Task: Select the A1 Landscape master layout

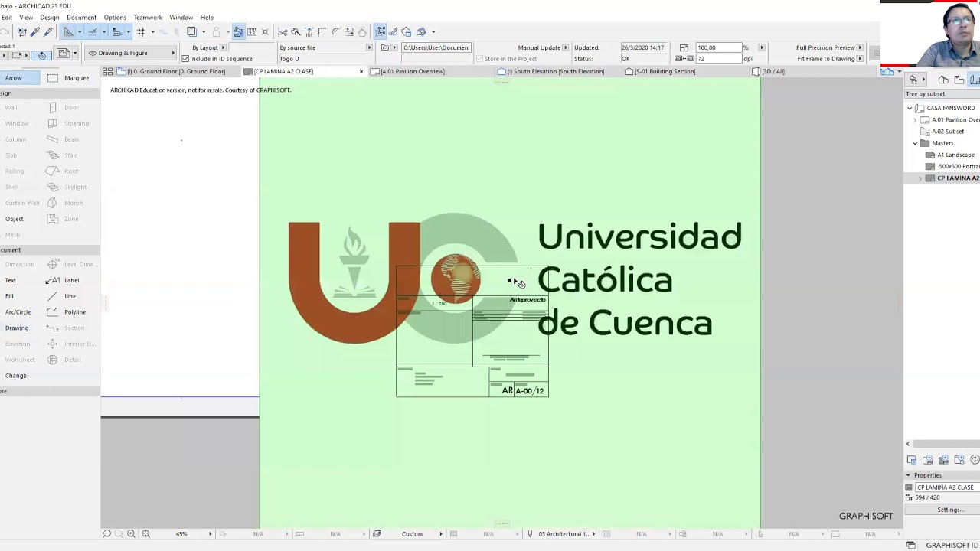Action: (955, 155)
